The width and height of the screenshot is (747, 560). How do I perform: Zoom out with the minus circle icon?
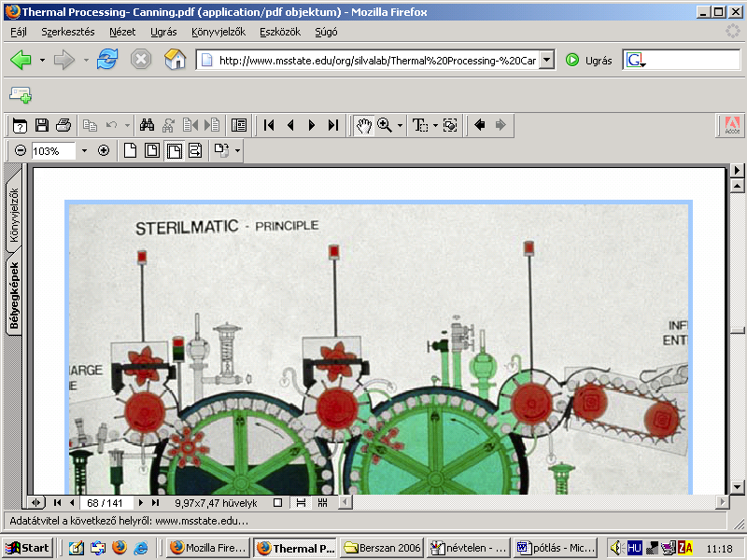20,150
